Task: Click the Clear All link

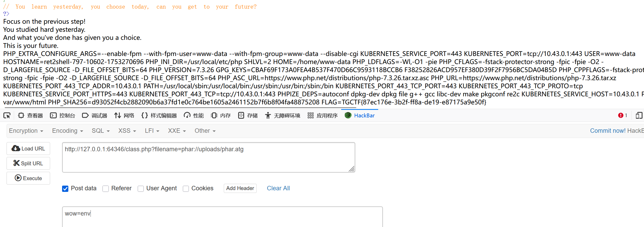Action: point(278,188)
